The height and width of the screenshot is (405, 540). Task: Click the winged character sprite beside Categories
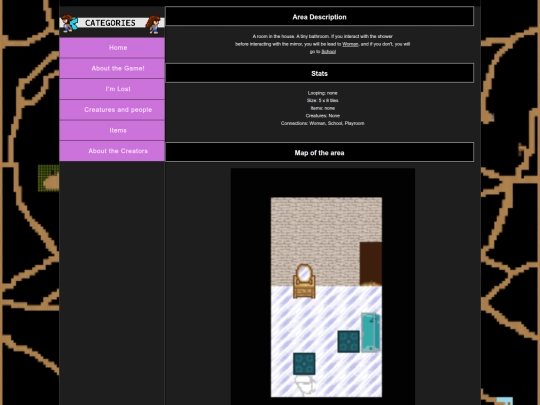(69, 23)
